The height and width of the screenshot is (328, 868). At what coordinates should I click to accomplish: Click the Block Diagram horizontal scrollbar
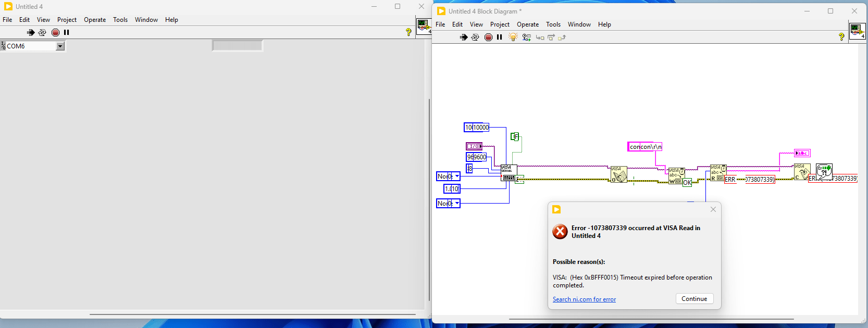click(x=651, y=319)
